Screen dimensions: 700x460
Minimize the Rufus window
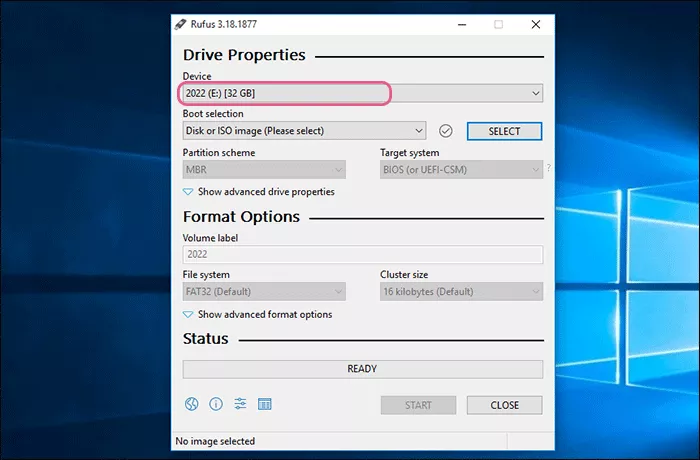(462, 25)
